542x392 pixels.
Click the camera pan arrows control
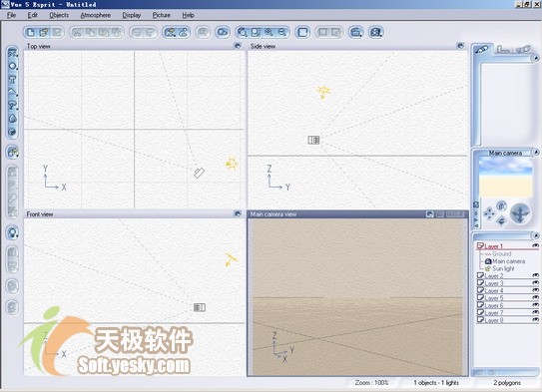489,213
